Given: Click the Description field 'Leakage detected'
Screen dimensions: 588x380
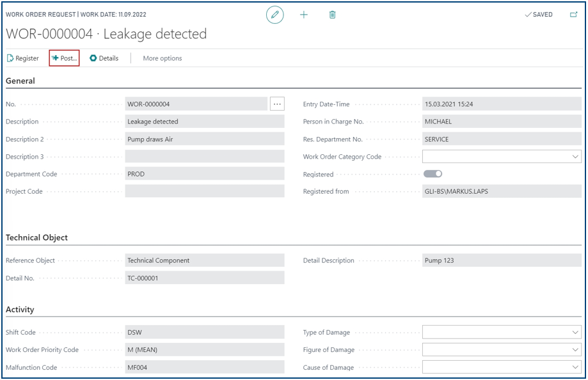Looking at the screenshot, I should (205, 122).
